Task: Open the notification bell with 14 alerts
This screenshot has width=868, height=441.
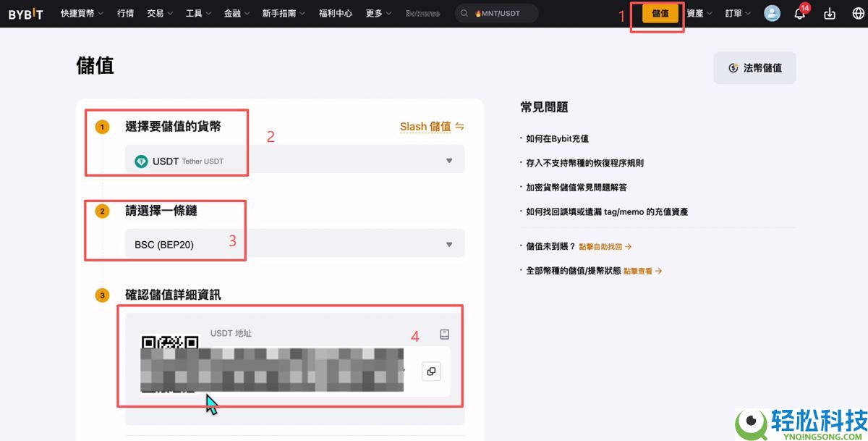Action: tap(799, 14)
